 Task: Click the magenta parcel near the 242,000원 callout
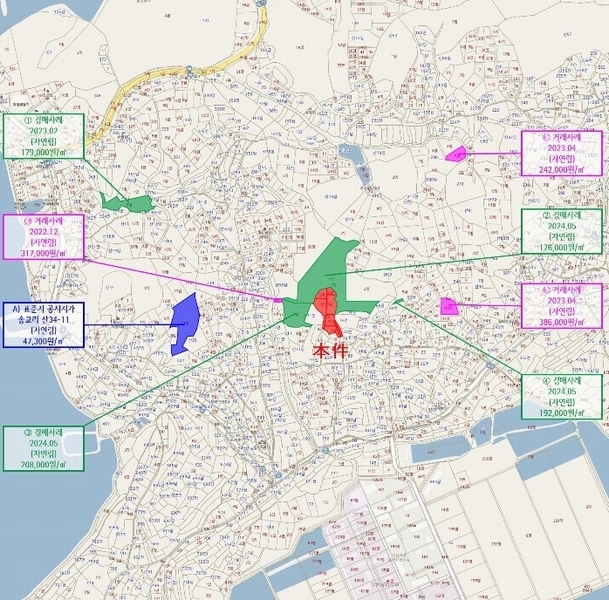tap(456, 153)
